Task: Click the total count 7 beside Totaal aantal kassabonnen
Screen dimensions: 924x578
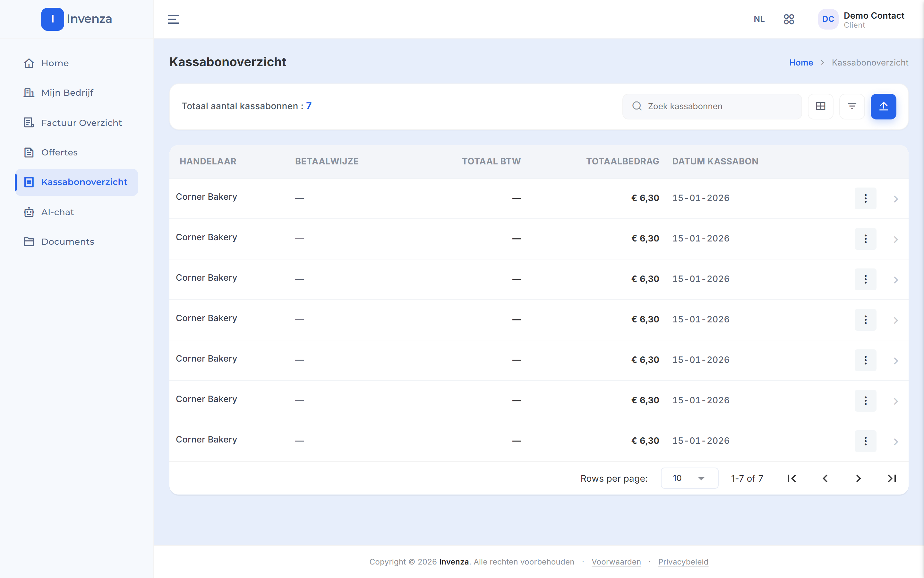Action: pos(309,106)
